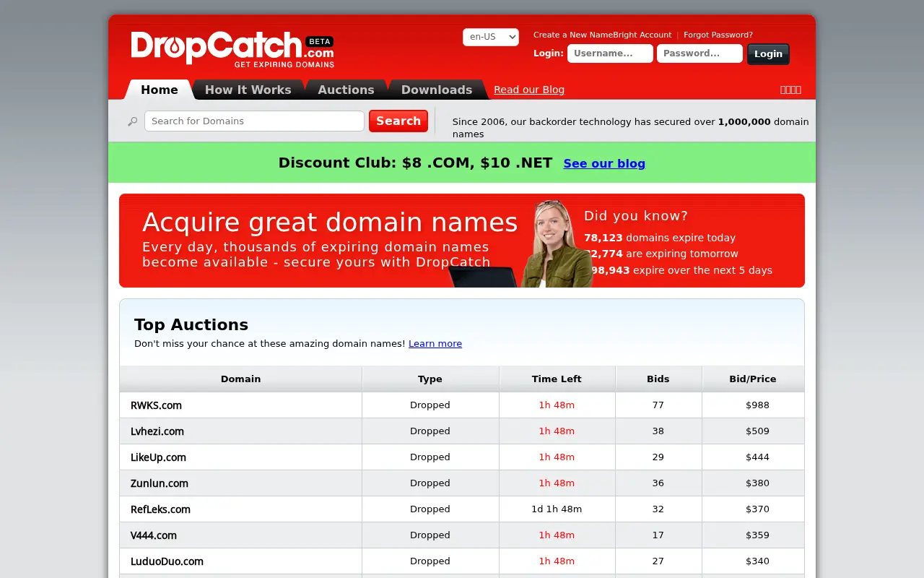Open the Lvhezi.com auction
Screen dimensions: 924x578
(x=157, y=431)
